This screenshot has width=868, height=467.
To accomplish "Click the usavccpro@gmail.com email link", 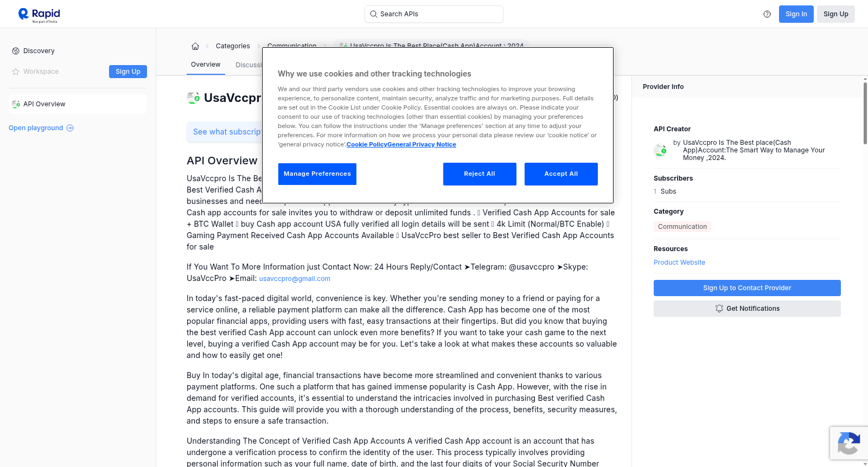I will click(295, 279).
